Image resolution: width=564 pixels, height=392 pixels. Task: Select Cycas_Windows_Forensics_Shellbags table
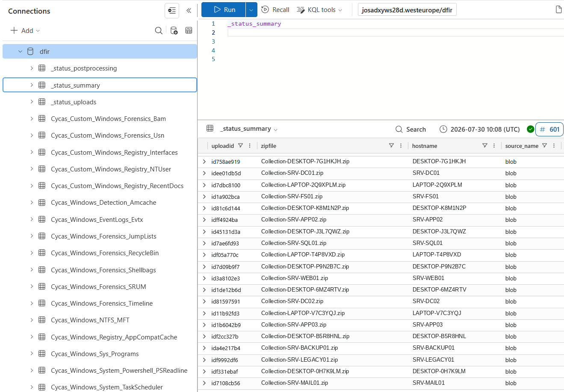[x=103, y=270]
